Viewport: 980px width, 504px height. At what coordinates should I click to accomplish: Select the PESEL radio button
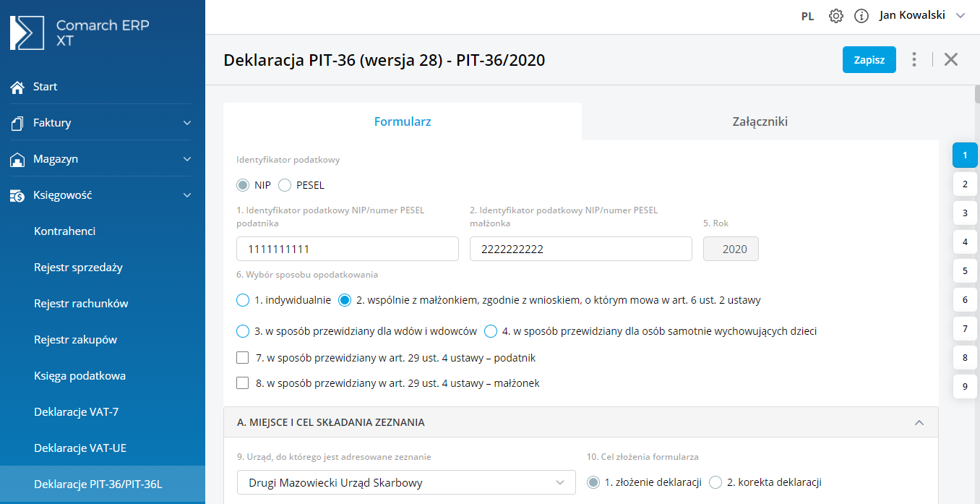coord(285,185)
